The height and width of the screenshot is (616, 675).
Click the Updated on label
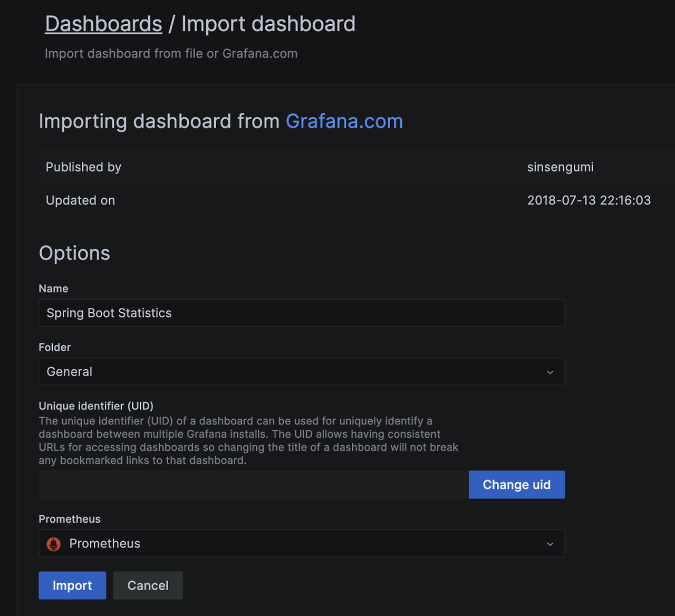pyautogui.click(x=80, y=200)
